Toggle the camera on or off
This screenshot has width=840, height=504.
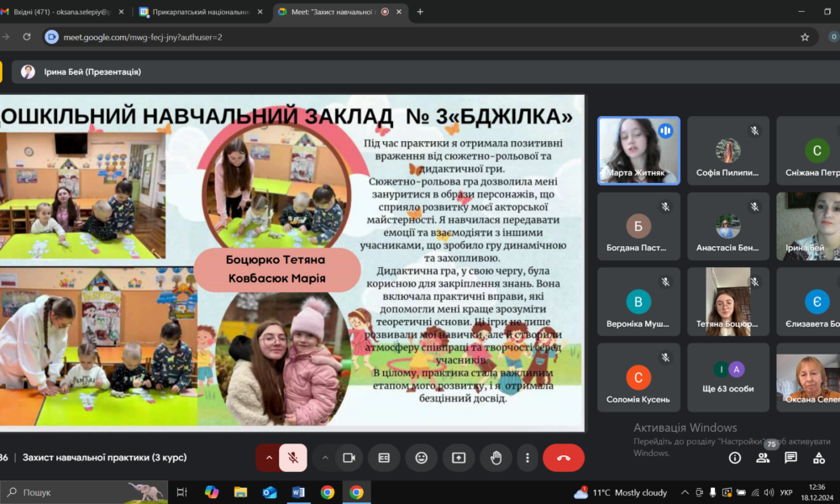(349, 458)
